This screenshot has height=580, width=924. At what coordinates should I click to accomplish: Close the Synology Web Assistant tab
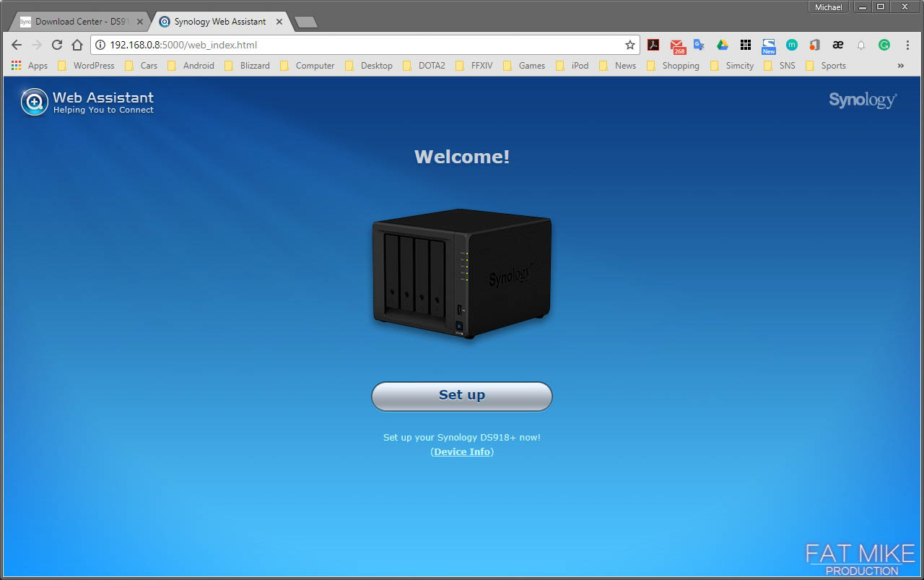(279, 22)
